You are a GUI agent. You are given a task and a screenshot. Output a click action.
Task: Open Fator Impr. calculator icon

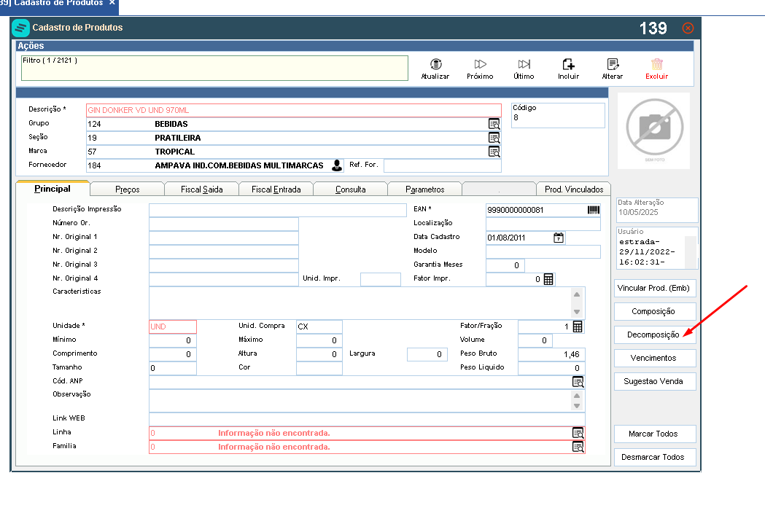(548, 279)
